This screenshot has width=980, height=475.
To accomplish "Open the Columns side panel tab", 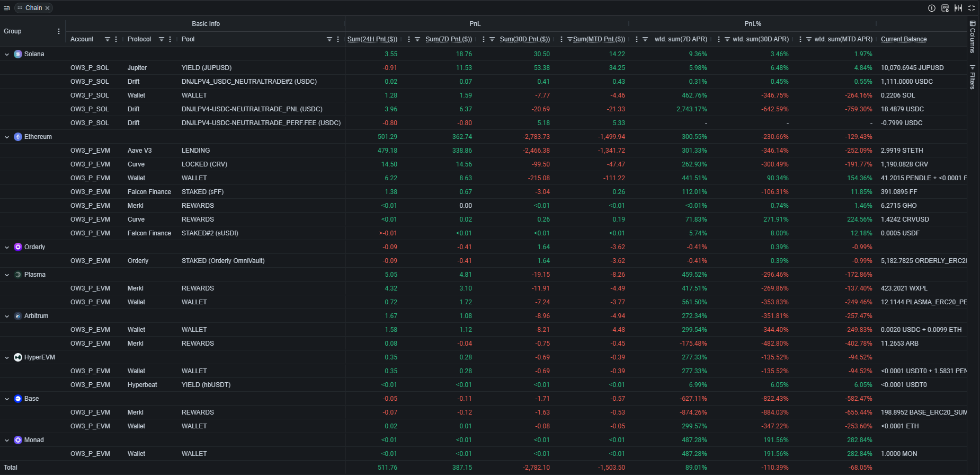I will pyautogui.click(x=973, y=37).
